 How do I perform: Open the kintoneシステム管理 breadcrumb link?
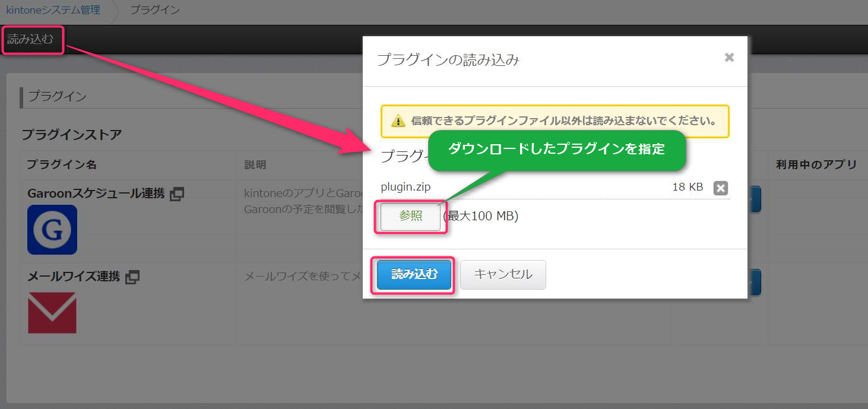pyautogui.click(x=53, y=10)
